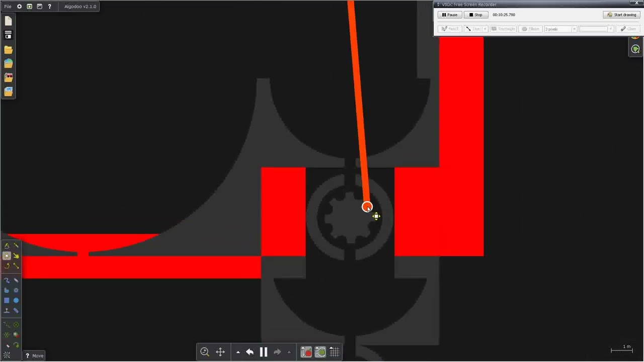Open the options gear menu
This screenshot has height=362, width=644.
click(x=19, y=7)
